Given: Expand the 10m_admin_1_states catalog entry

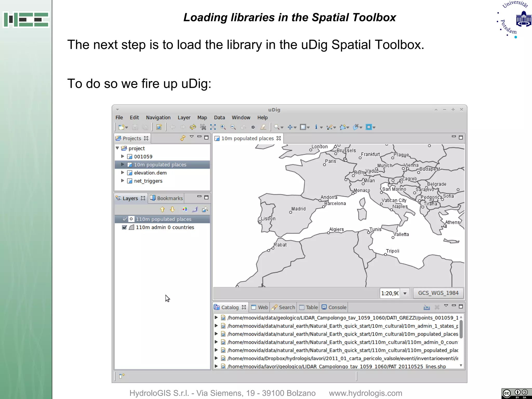Looking at the screenshot, I should (x=216, y=326).
